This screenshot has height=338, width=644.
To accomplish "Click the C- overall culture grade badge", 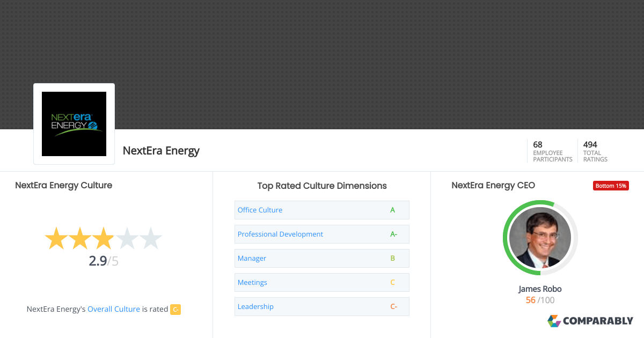I will (175, 309).
